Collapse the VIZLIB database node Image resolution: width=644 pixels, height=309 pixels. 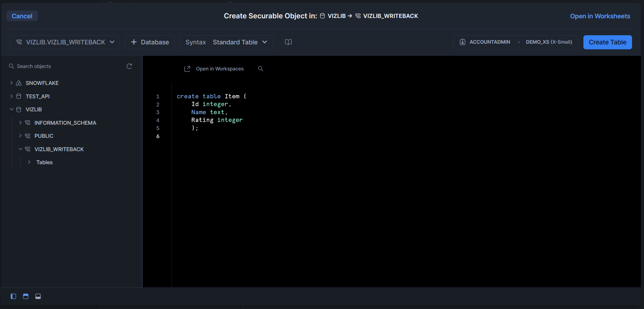tap(11, 109)
